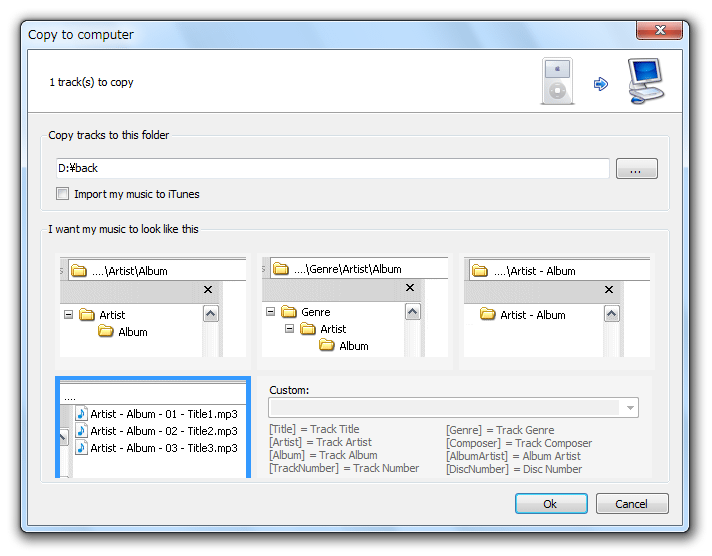Click the "1 track(s) to copy" text
The height and width of the screenshot is (556, 712).
point(91,82)
